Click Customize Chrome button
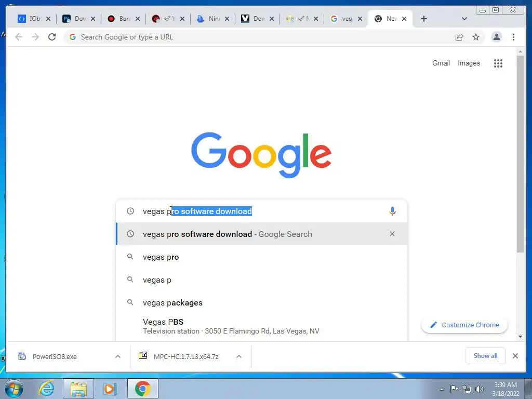The height and width of the screenshot is (399, 532). pos(464,325)
